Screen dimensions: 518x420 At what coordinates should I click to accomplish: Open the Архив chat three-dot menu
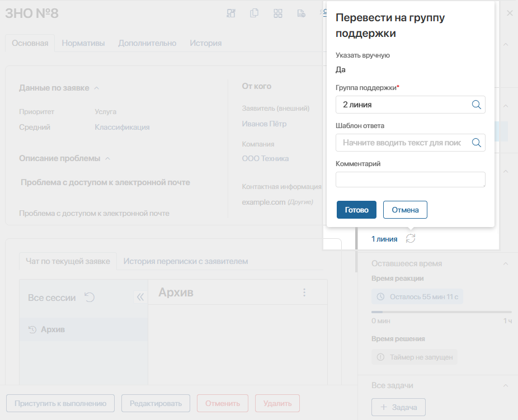point(304,292)
